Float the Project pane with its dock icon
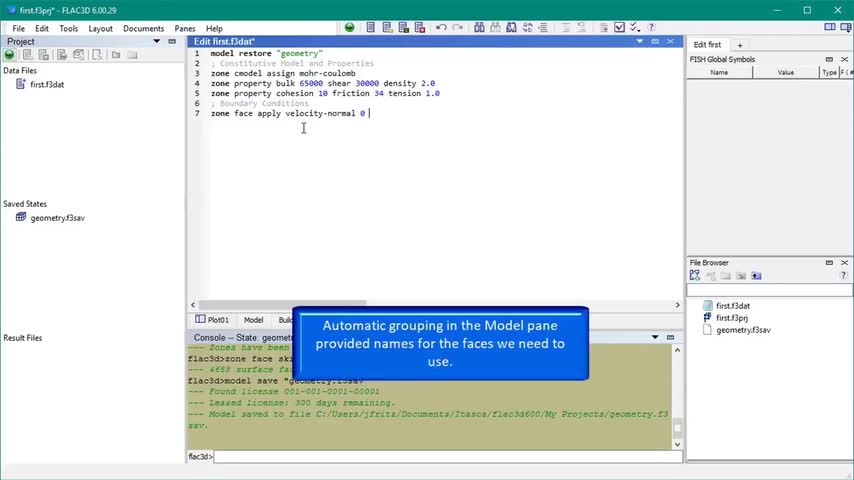Viewport: 854px width, 480px height. (172, 41)
